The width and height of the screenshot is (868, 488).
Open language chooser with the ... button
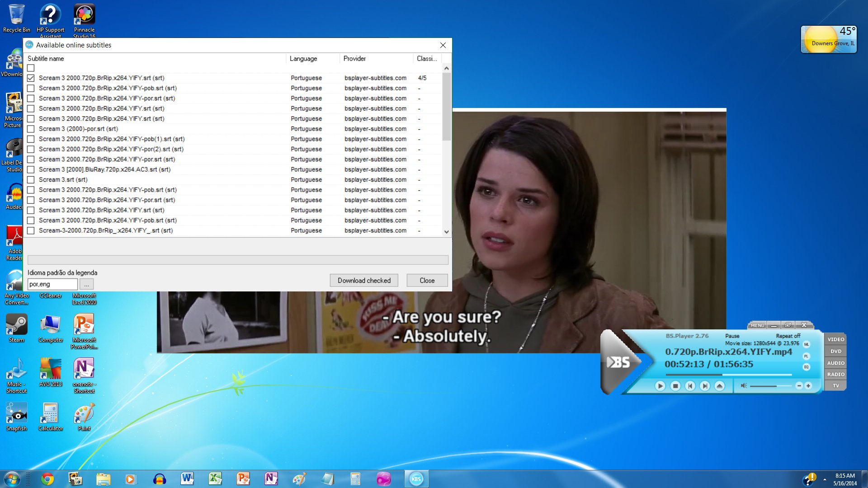click(x=86, y=284)
